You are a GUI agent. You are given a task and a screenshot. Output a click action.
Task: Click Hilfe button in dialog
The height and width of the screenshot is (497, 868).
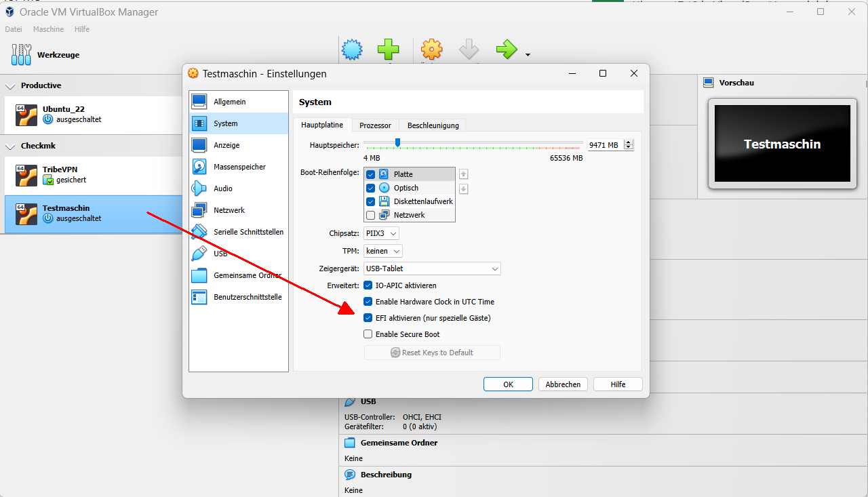[618, 384]
